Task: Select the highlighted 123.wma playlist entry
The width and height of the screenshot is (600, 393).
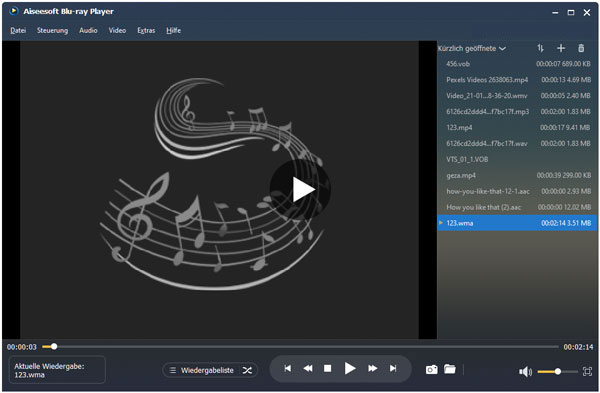Action: pos(517,223)
